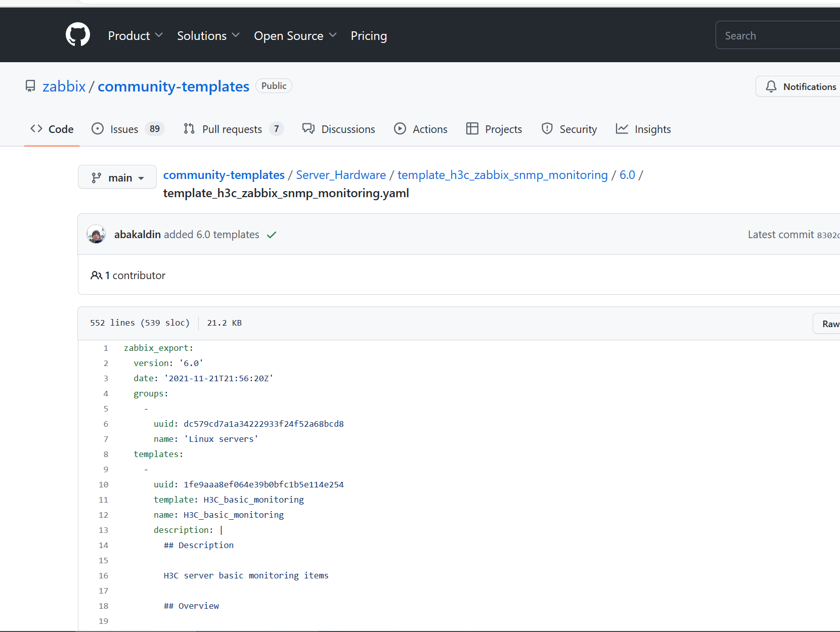Switch to the Pull requests tab
840x632 pixels.
pyautogui.click(x=232, y=129)
